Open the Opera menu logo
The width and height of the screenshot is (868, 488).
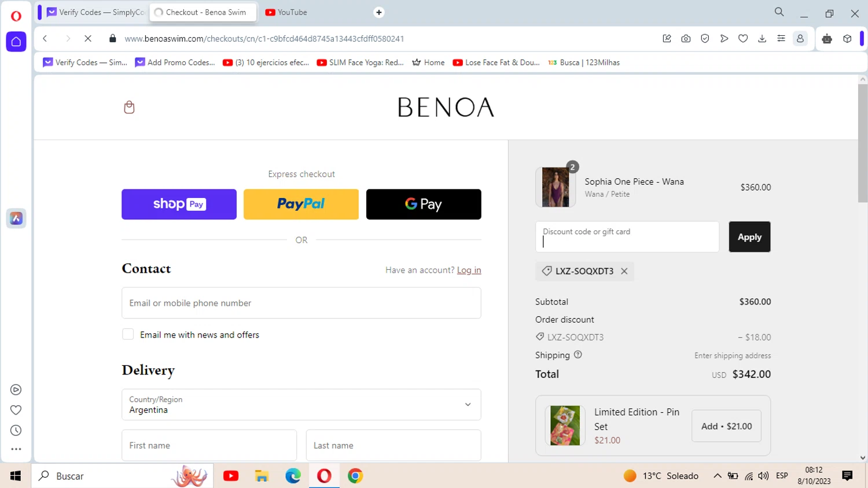[16, 16]
